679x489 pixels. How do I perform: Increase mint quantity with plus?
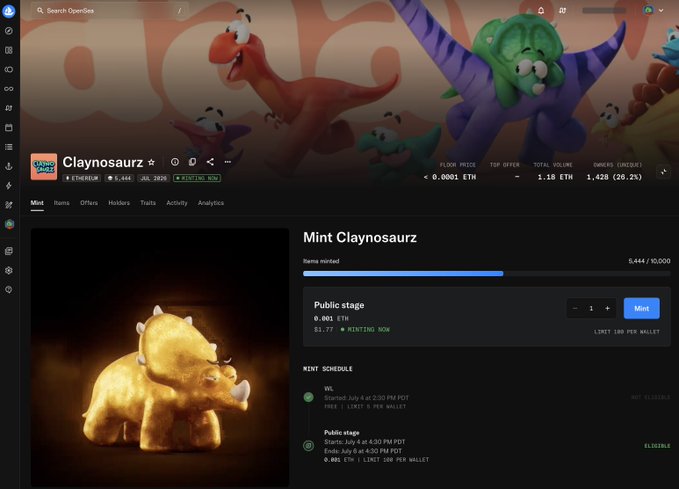point(608,308)
